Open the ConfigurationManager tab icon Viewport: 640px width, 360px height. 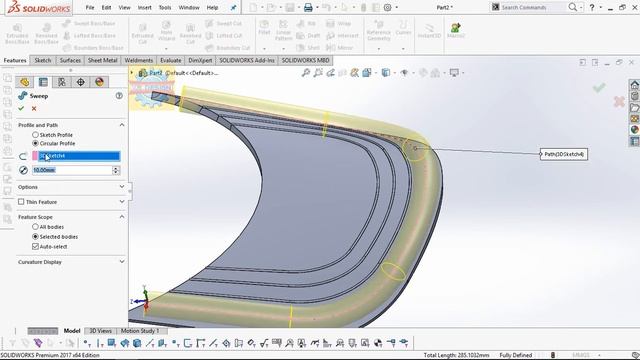pyautogui.click(x=62, y=82)
